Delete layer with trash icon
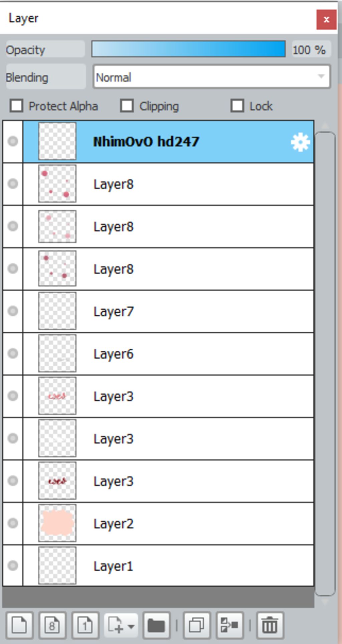This screenshot has width=342, height=644. pyautogui.click(x=270, y=625)
